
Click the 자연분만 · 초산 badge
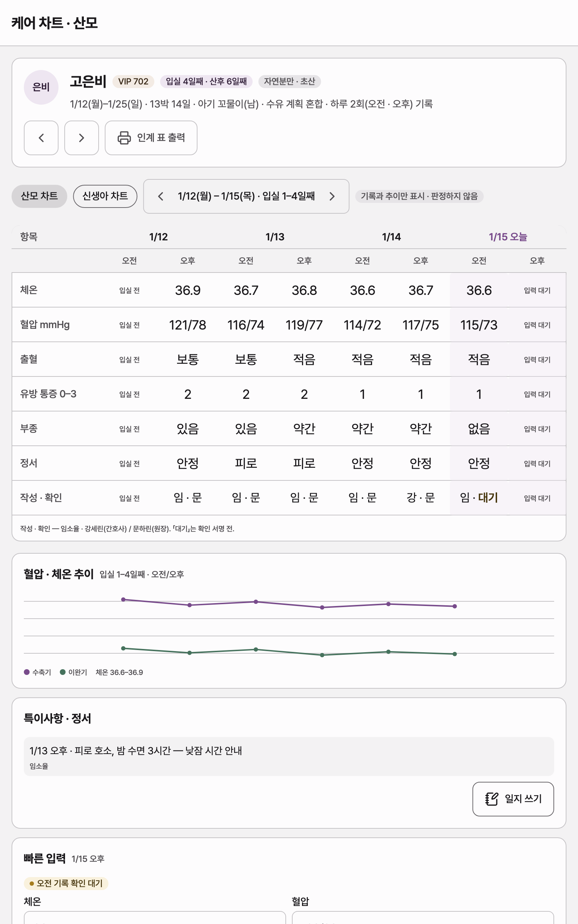[x=289, y=81]
